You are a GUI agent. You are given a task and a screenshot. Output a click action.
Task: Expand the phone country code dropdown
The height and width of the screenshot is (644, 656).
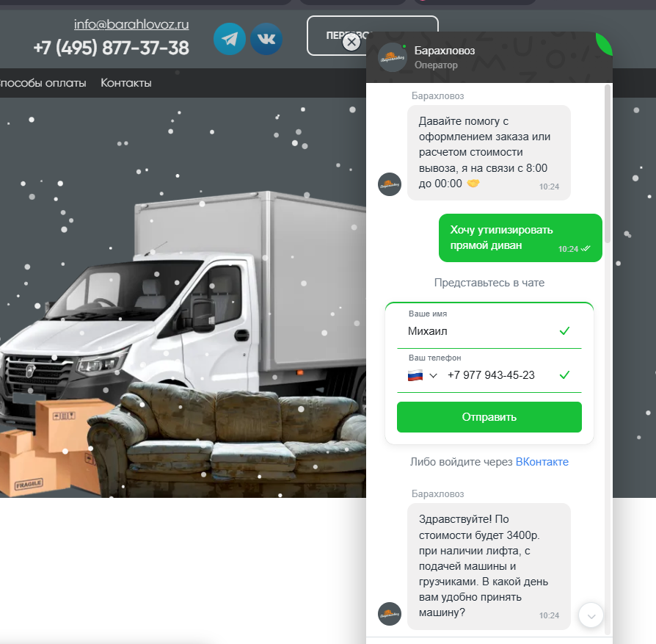[x=434, y=375]
